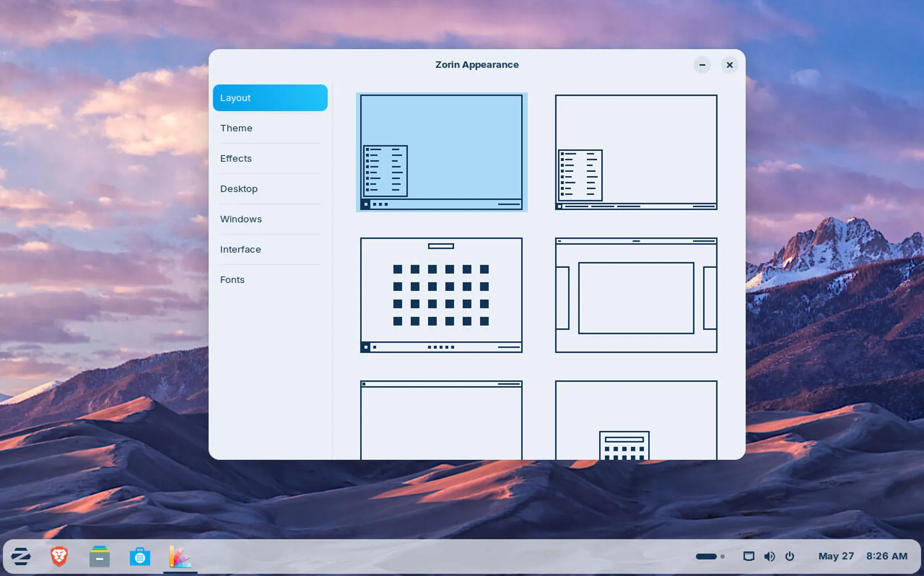Open the Windows section
Screen dimensions: 924x576
click(x=270, y=219)
